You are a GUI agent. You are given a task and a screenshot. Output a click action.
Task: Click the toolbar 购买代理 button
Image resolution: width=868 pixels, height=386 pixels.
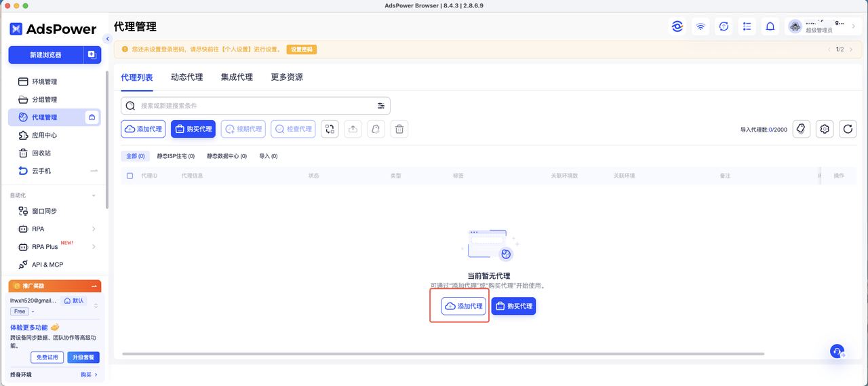(193, 129)
